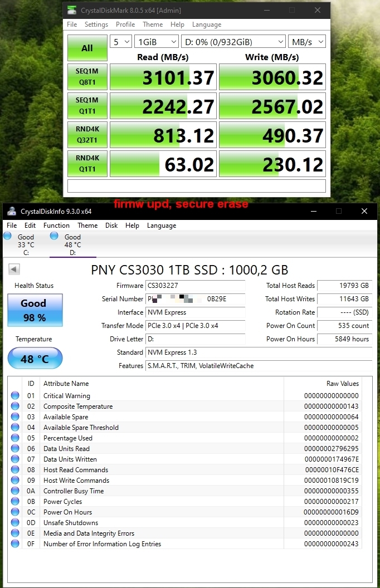Click Standard field NVM Express 1.3
This screenshot has height=588, width=380.
coord(259,352)
